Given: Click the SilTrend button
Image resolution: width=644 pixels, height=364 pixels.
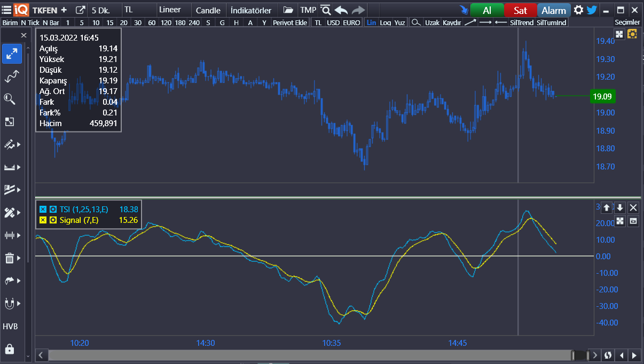Looking at the screenshot, I should [x=522, y=22].
